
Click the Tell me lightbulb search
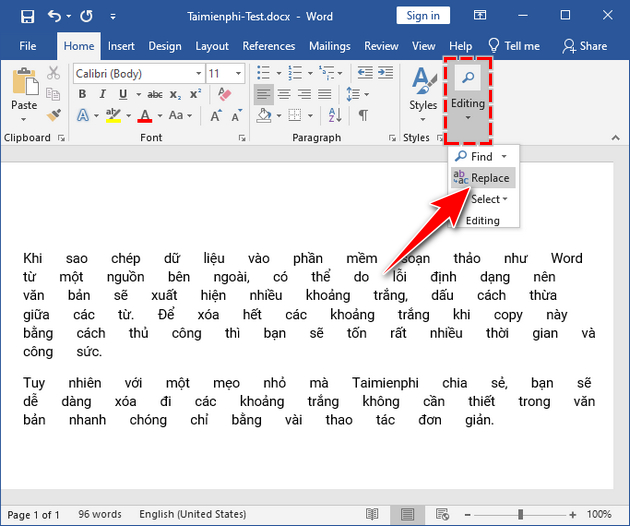[x=513, y=46]
